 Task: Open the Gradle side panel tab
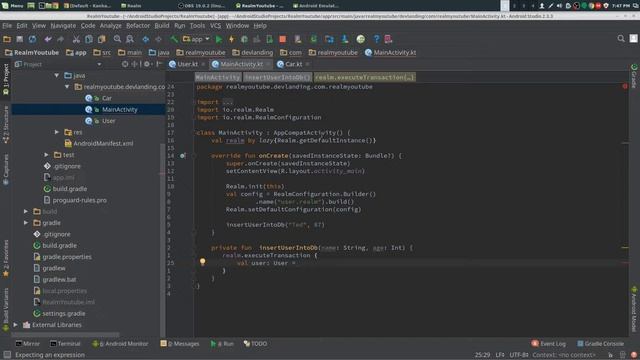[x=634, y=76]
